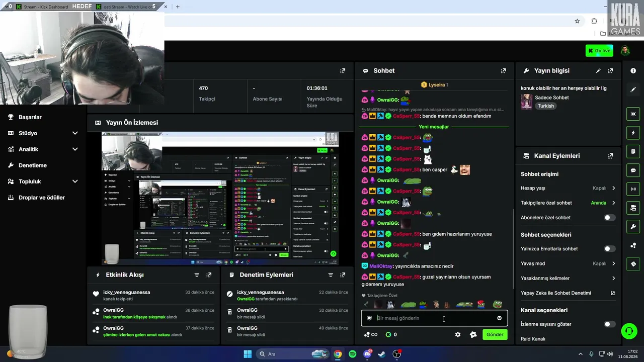Pop out the Denetim Eylemleri panel
Image resolution: width=644 pixels, height=362 pixels.
[x=343, y=275]
